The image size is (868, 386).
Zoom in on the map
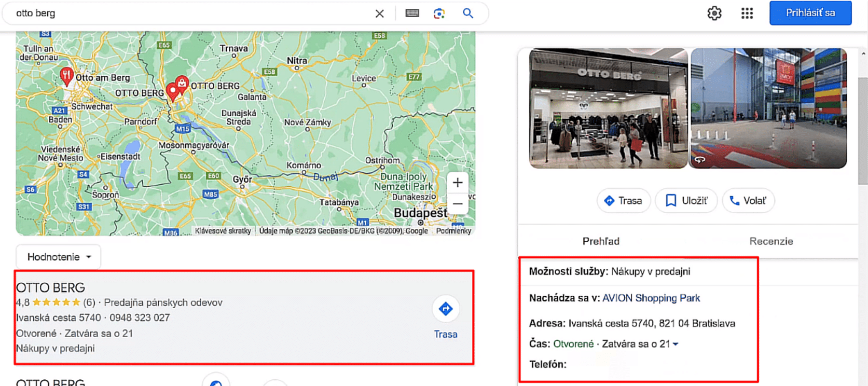coord(458,183)
